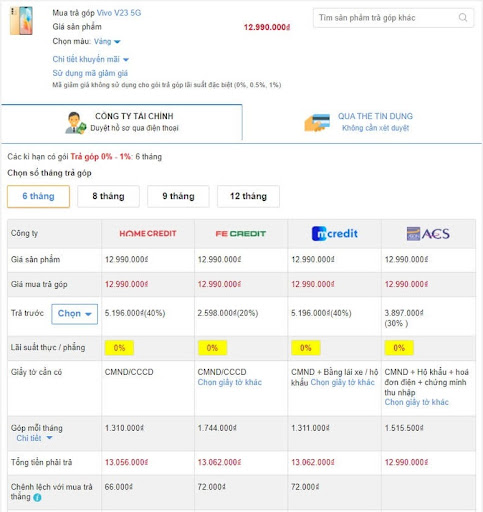Expand Chi tiết khuyến mãi details
This screenshot has height=512, width=483.
click(90, 59)
